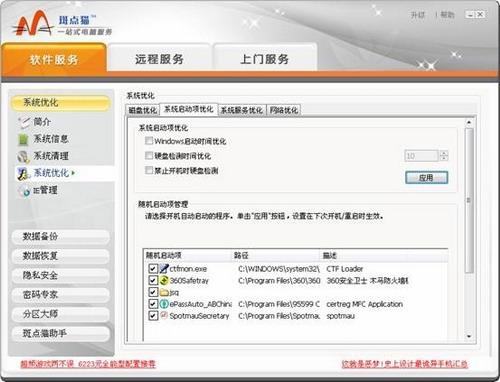Expand the 隐私安全 section
500x382 pixels.
pos(60,275)
